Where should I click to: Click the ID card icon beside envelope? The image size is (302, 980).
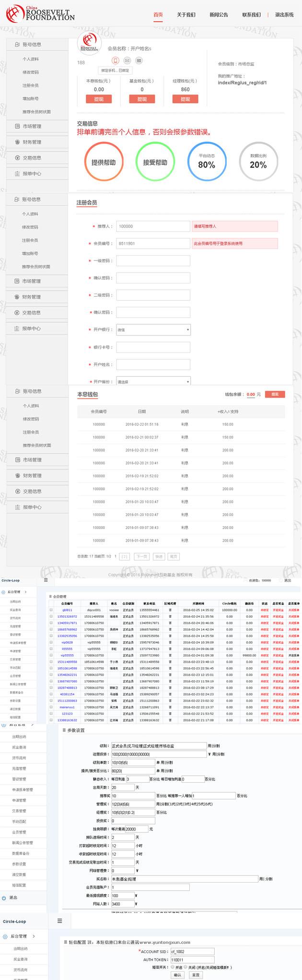pyautogui.click(x=139, y=60)
